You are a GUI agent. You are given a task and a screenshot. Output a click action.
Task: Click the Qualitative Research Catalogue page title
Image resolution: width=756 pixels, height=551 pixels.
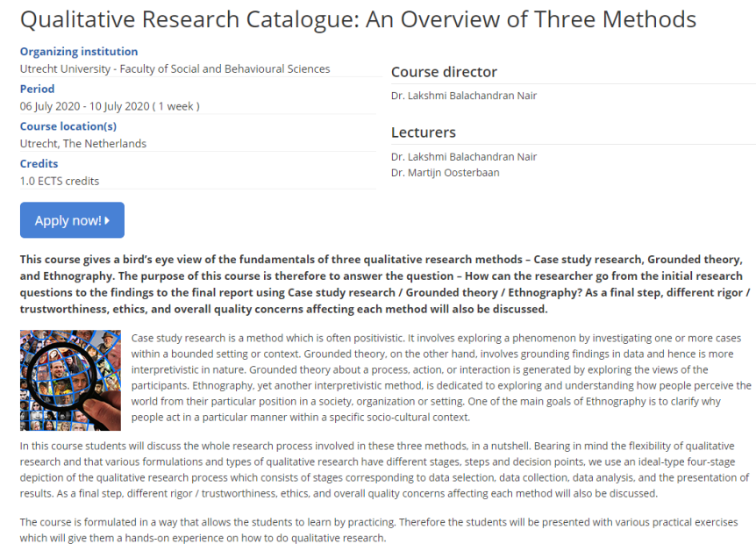click(358, 19)
